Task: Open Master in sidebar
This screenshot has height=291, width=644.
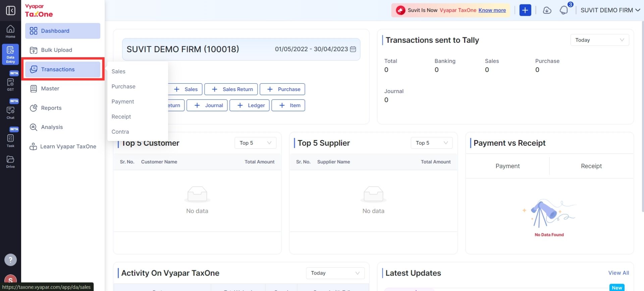Action: 63,88
